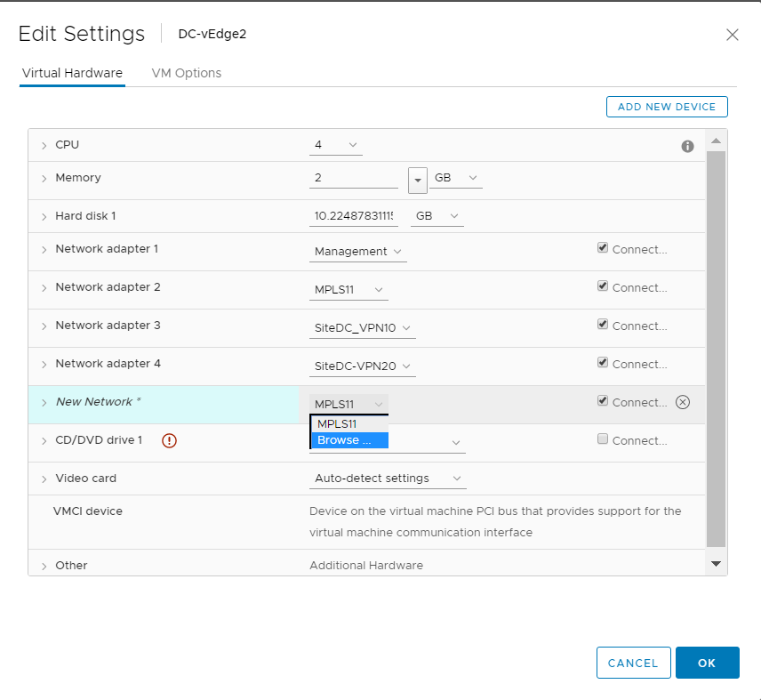761x700 pixels.
Task: Click the CPU info icon
Action: tap(687, 146)
